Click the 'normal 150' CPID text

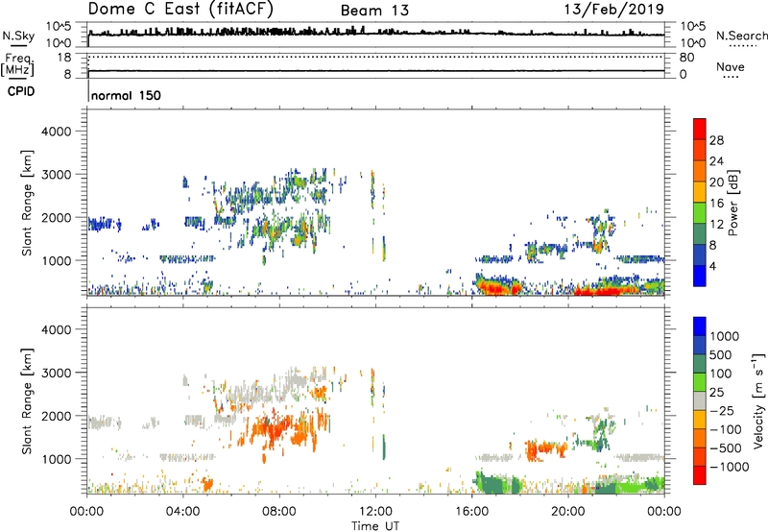pyautogui.click(x=126, y=95)
